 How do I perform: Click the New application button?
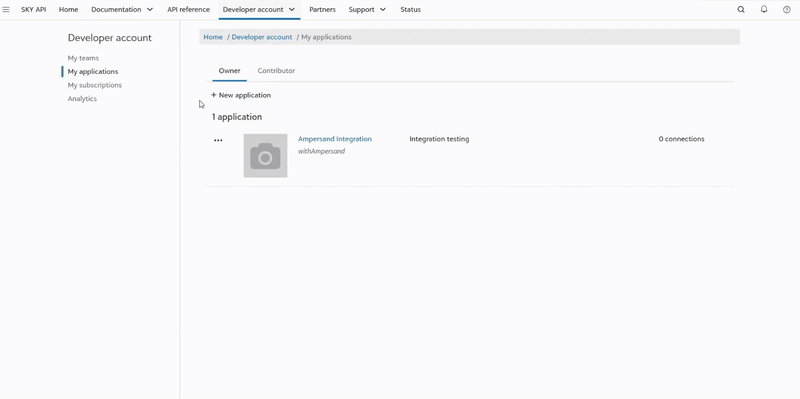[241, 95]
